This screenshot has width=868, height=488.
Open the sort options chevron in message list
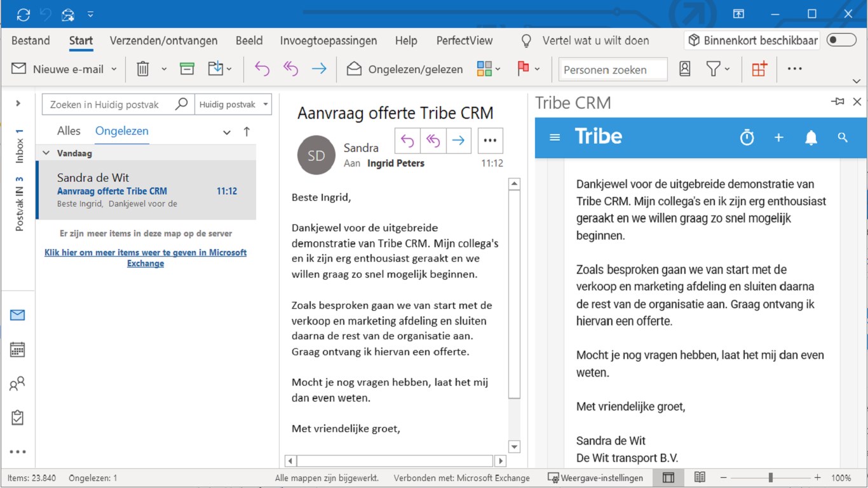tap(227, 132)
